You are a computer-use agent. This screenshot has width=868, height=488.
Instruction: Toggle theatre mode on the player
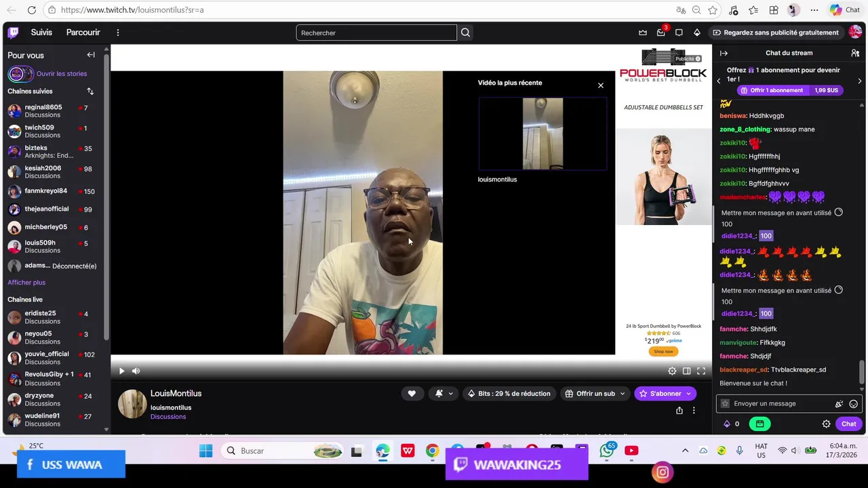pyautogui.click(x=687, y=371)
